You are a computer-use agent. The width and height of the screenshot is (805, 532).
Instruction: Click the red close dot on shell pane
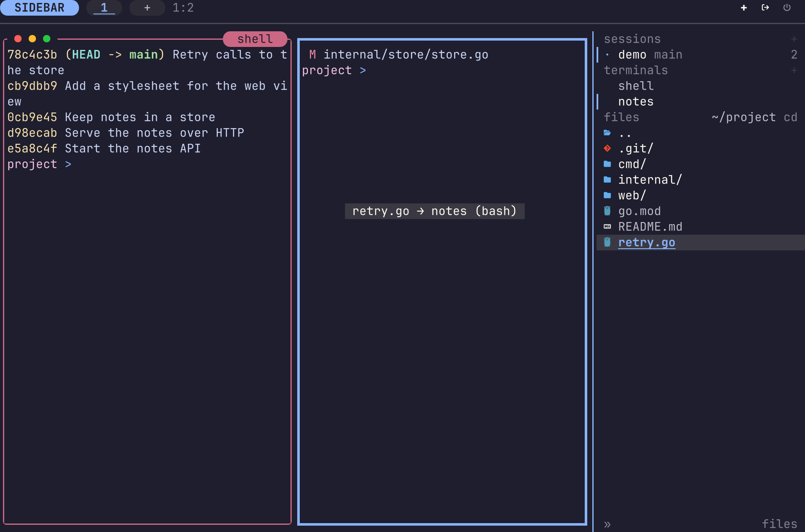click(18, 38)
